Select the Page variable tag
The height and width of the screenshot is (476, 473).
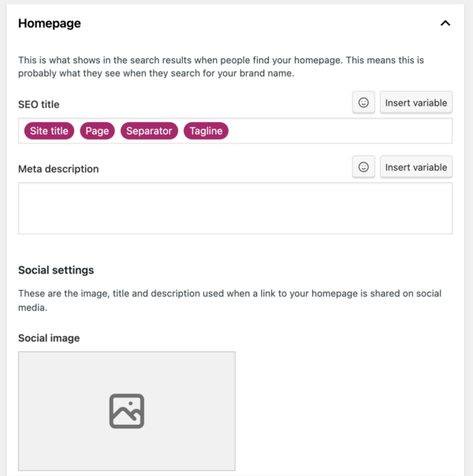point(97,131)
